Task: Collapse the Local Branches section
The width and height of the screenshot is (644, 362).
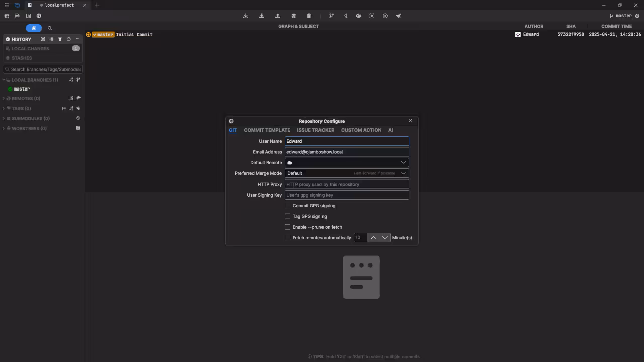Action: point(4,80)
